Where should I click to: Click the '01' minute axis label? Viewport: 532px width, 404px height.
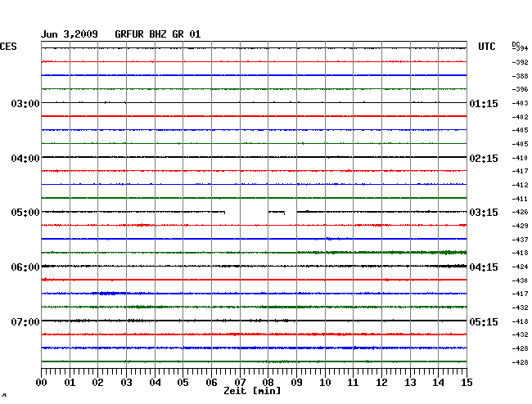(70, 383)
